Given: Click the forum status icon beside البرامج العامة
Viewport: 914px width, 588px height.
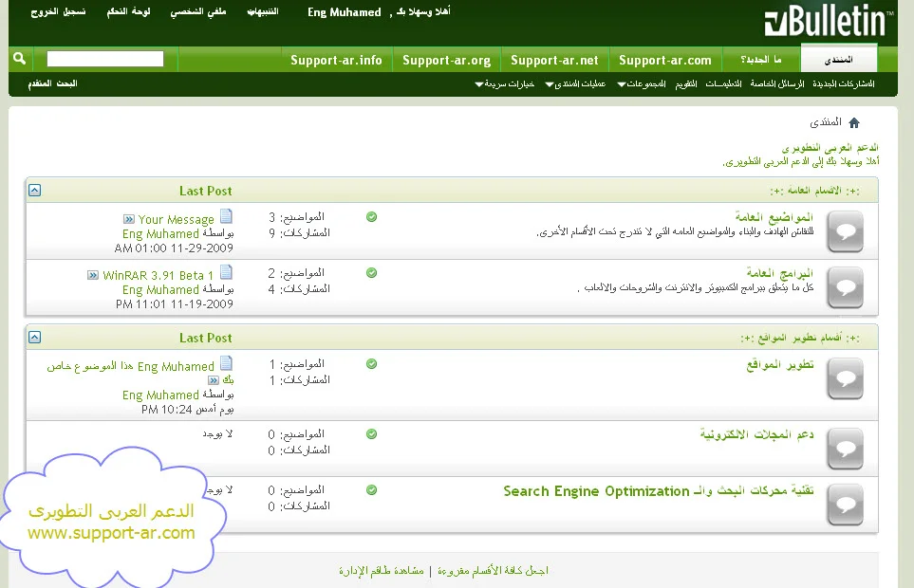Looking at the screenshot, I should point(845,287).
